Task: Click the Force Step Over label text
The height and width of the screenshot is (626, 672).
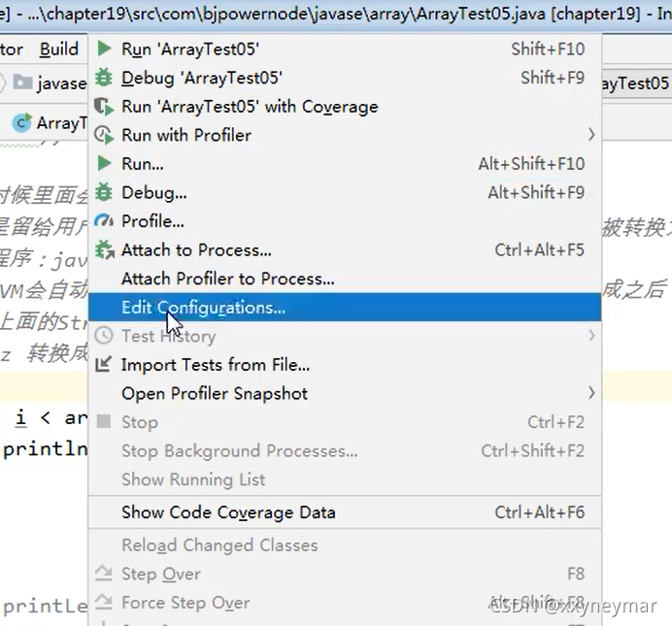Action: tap(185, 603)
